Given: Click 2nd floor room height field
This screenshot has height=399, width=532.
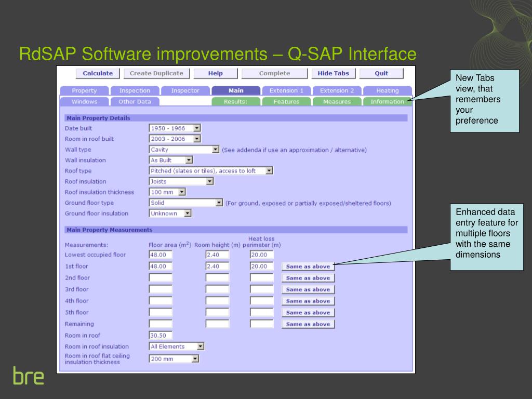Looking at the screenshot, I should click(218, 278).
